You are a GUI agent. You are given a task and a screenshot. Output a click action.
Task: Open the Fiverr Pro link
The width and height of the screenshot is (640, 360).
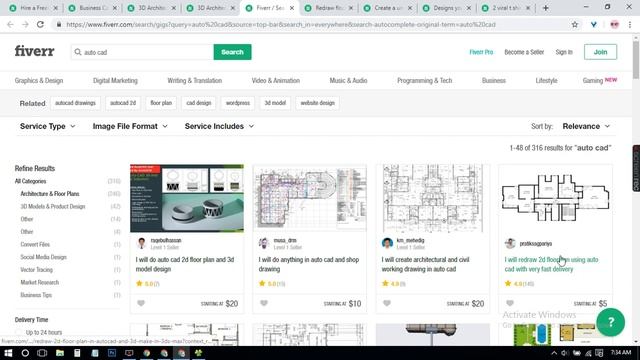point(481,52)
